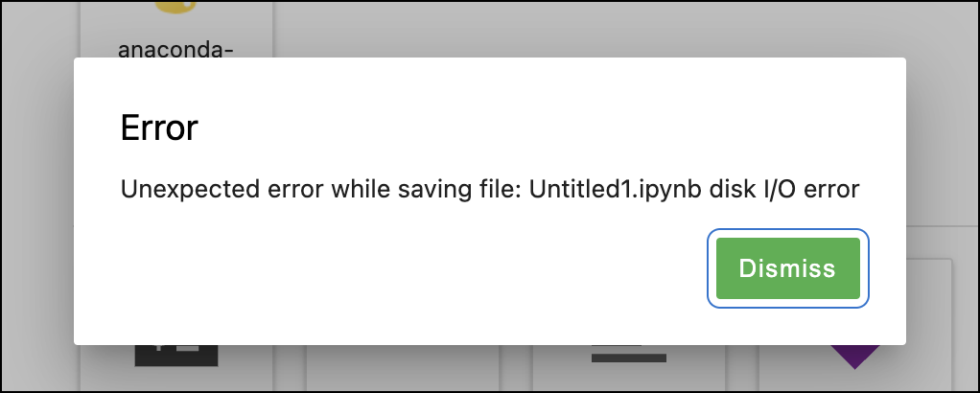Select the purple diamond launcher icon
The height and width of the screenshot is (393, 980).
pos(855,357)
